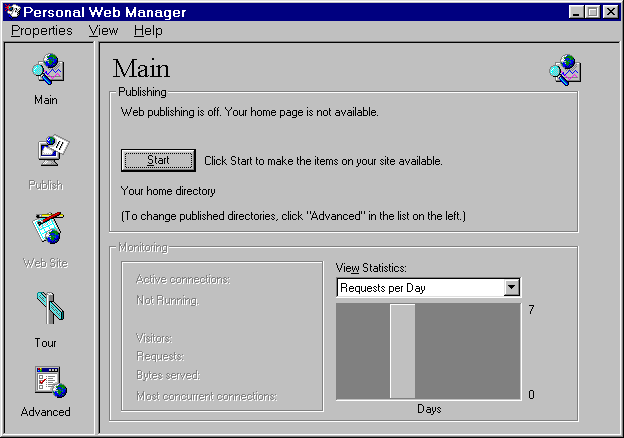Open the Advanced options icon
This screenshot has width=624, height=438.
[51, 382]
